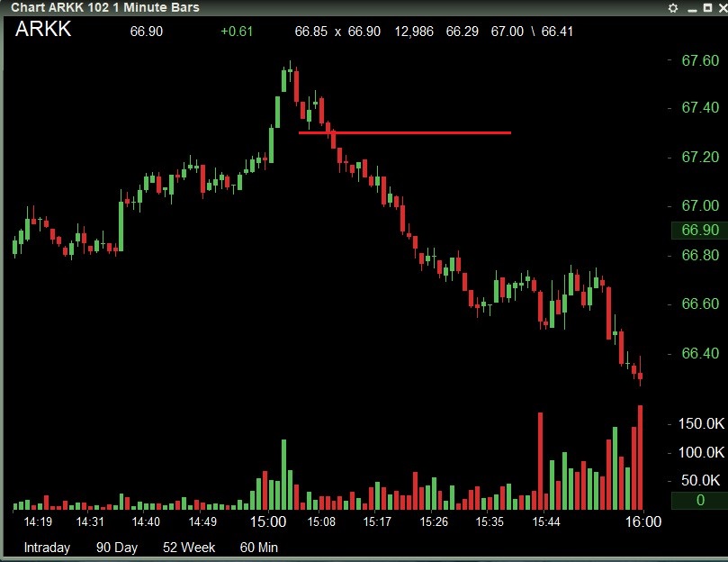Screen dimensions: 728x562
Task: Switch to the Intraday view
Action: pyautogui.click(x=47, y=548)
